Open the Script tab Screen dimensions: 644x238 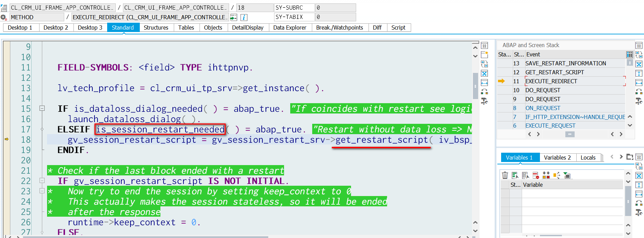point(398,28)
